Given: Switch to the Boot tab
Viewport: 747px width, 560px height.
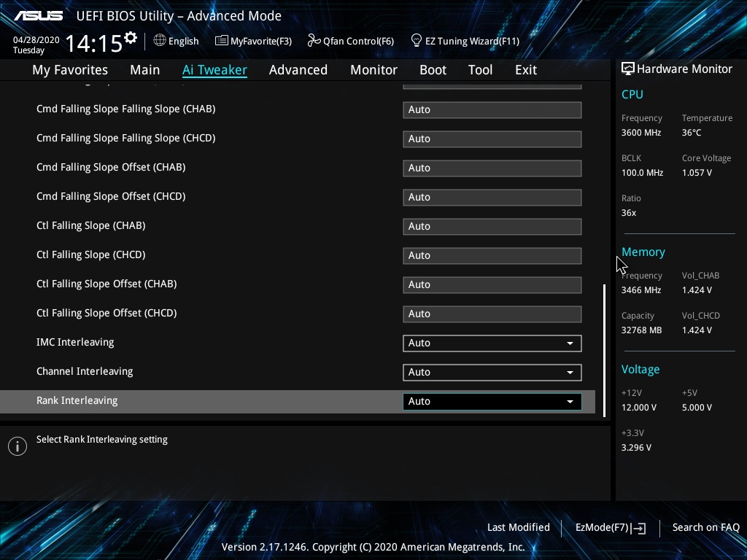Looking at the screenshot, I should [433, 70].
